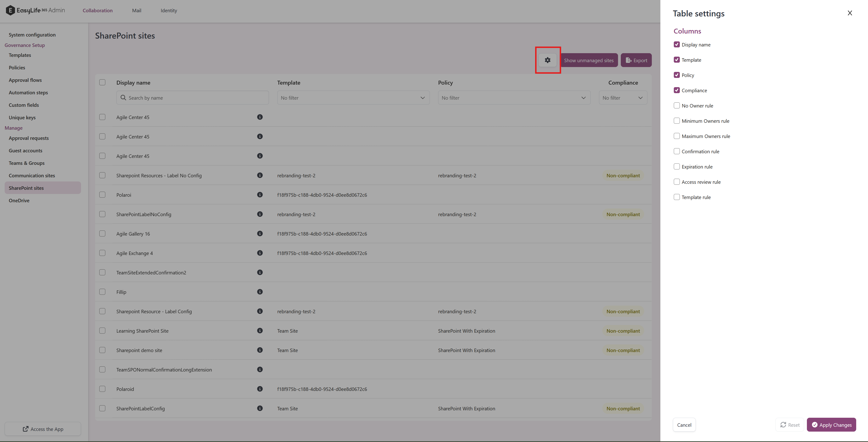This screenshot has width=868, height=442.
Task: Open info icon for Agile Gallery 16
Action: 259,234
